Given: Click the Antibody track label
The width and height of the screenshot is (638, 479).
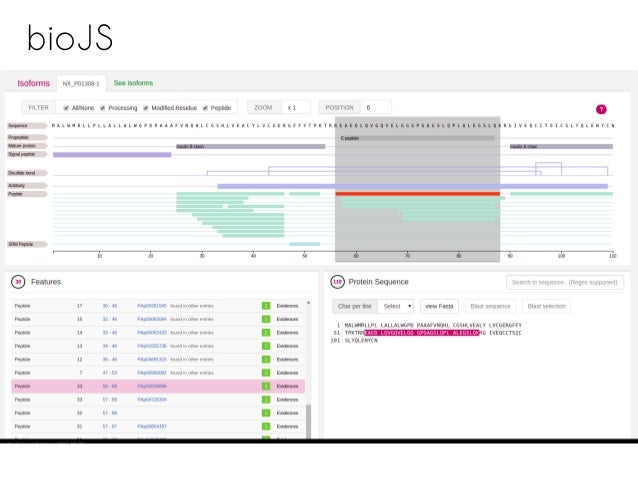Looking at the screenshot, I should pyautogui.click(x=27, y=186).
